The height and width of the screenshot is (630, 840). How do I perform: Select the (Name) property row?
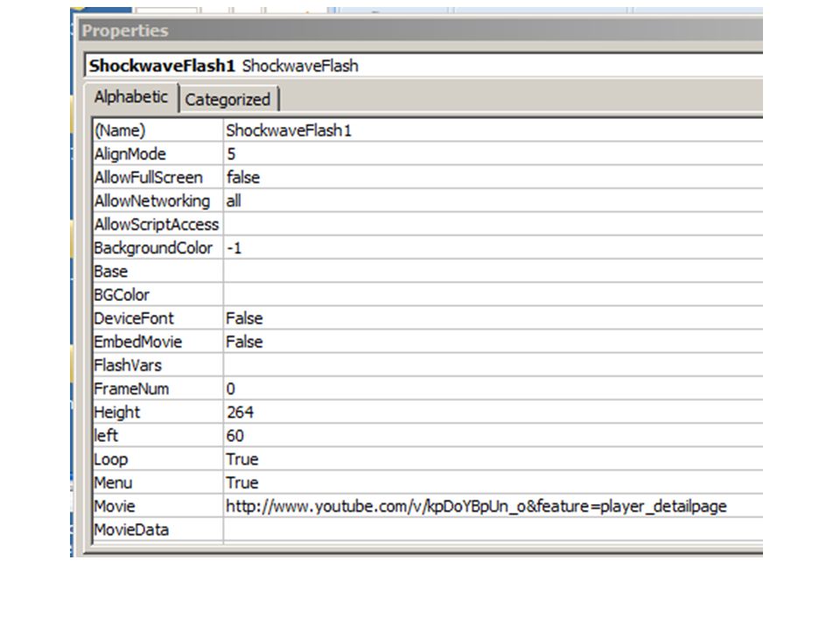pyautogui.click(x=428, y=130)
